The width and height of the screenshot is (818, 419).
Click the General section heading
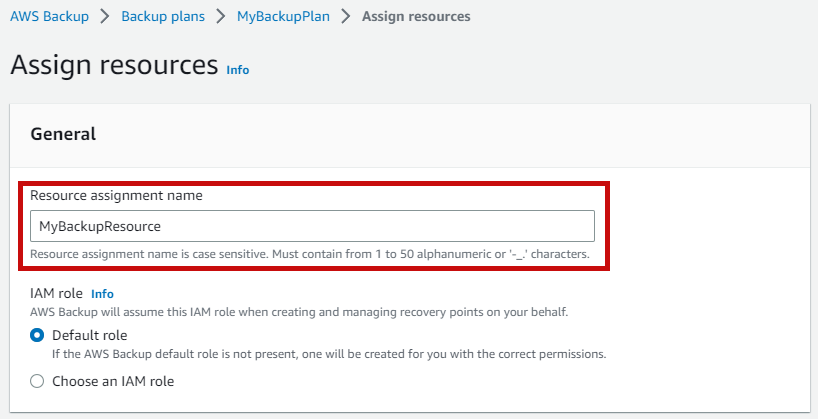[x=63, y=134]
